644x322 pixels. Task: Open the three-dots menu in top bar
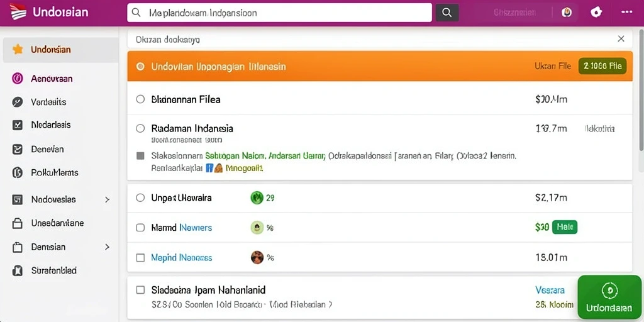click(627, 13)
